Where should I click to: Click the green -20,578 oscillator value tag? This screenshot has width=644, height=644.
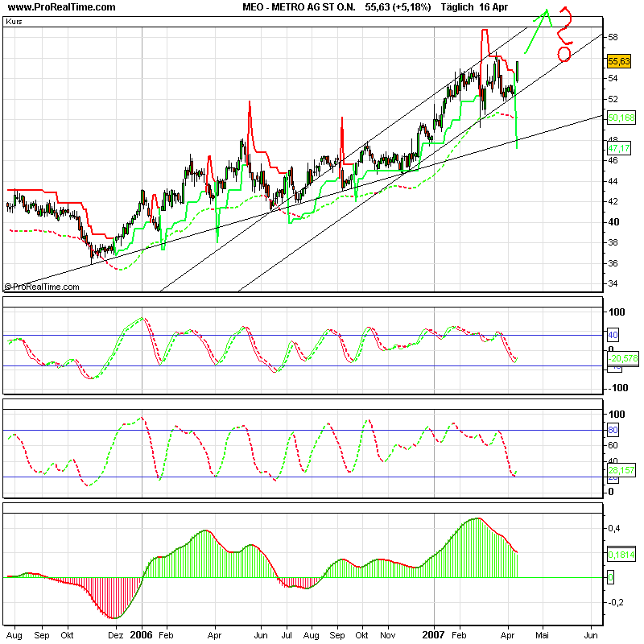click(x=622, y=358)
